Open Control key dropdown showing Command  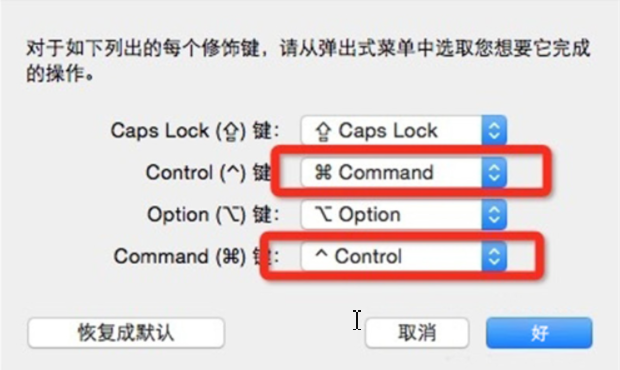[404, 172]
